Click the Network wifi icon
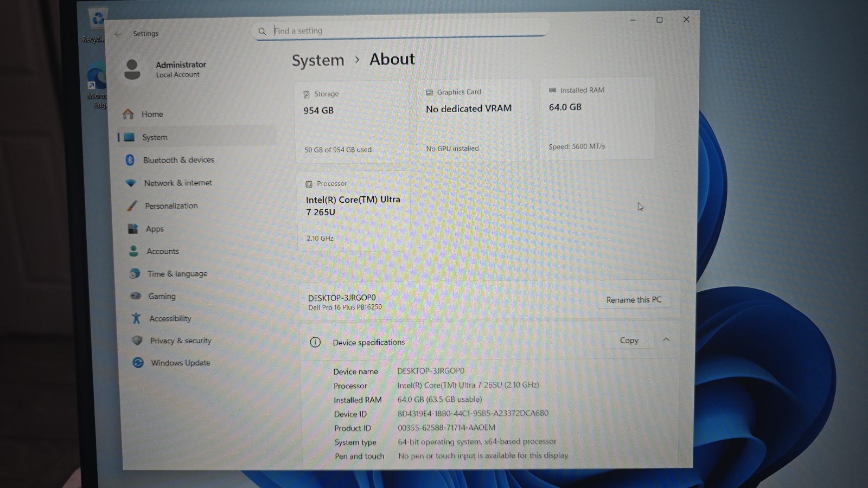Viewport: 868px width, 488px height. (x=131, y=183)
